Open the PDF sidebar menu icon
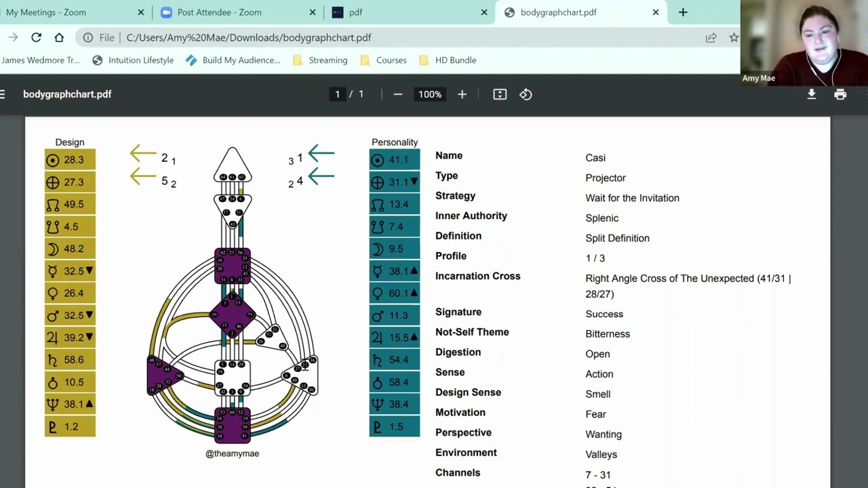This screenshot has height=488, width=868. tap(3, 94)
